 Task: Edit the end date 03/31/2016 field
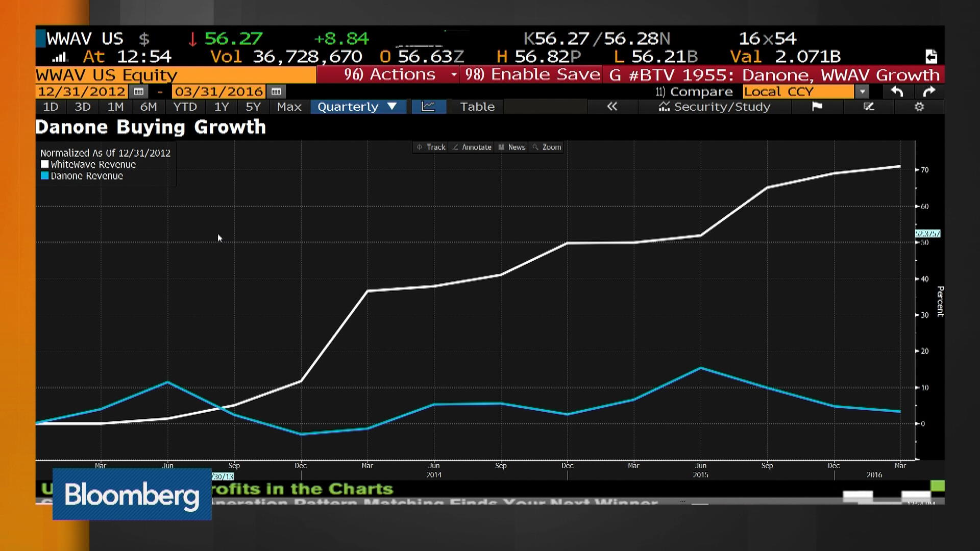tap(219, 92)
